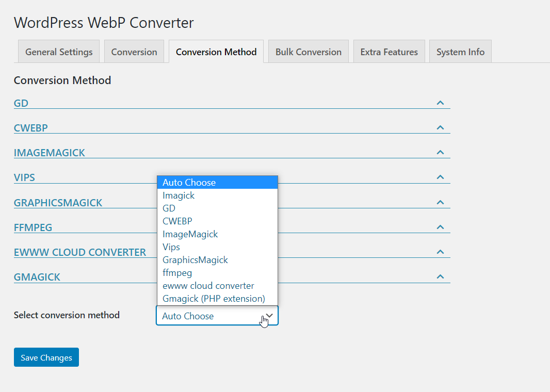Select ffmpeg from the conversion method list

pyautogui.click(x=177, y=272)
